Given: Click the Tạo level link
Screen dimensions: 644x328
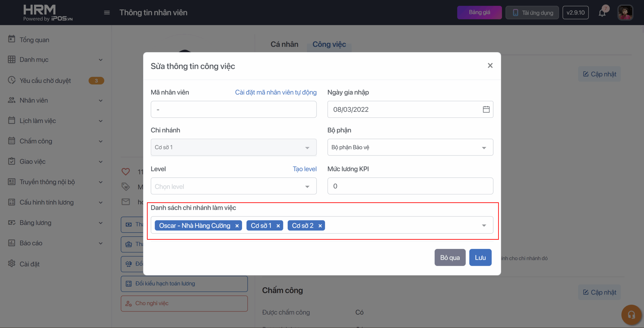Looking at the screenshot, I should (304, 169).
